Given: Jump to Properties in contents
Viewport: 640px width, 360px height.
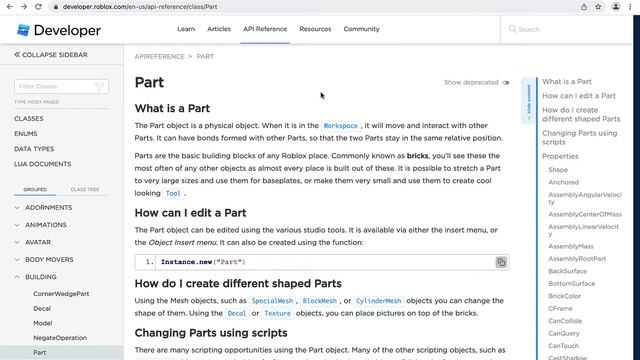Looking at the screenshot, I should (x=560, y=156).
